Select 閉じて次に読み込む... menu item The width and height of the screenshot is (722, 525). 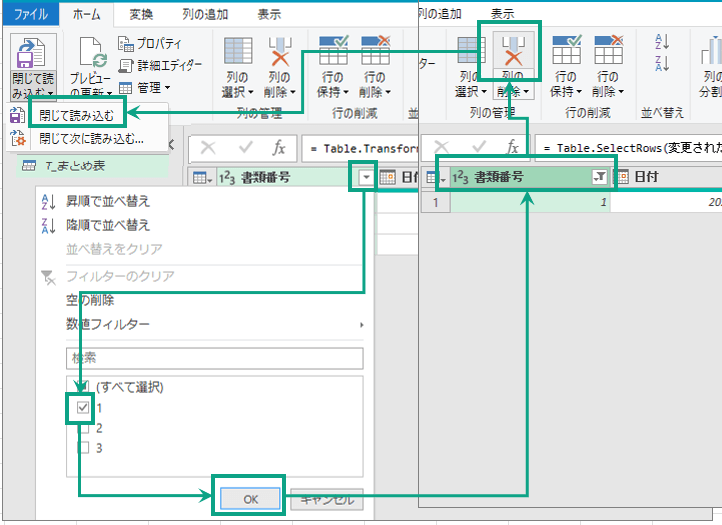click(x=91, y=138)
